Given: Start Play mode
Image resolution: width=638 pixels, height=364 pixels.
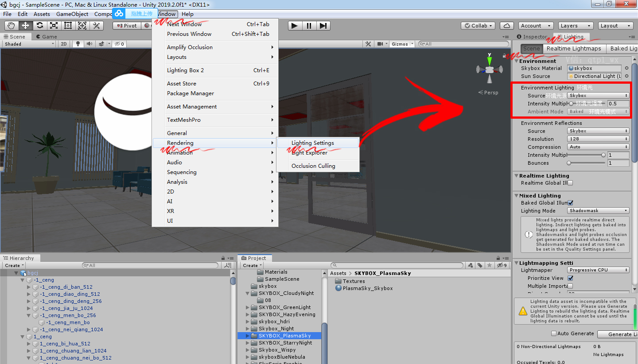Looking at the screenshot, I should click(294, 26).
